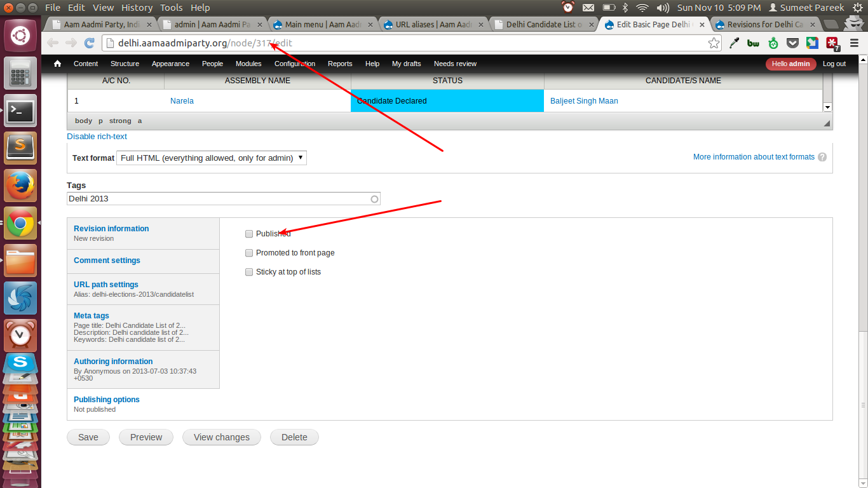Viewport: 868px width, 488px height.
Task: Open the green bug extension icon
Action: (773, 43)
